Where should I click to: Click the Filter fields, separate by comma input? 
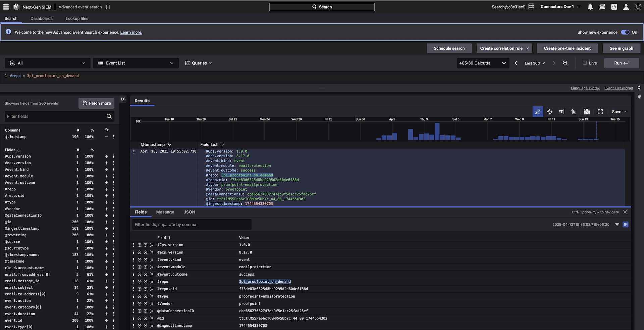click(192, 225)
